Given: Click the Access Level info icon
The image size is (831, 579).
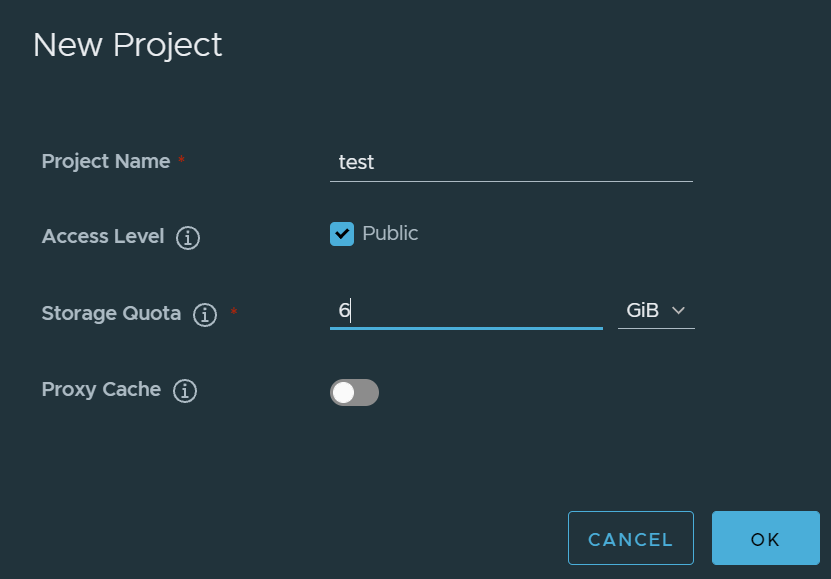Looking at the screenshot, I should click(x=188, y=238).
